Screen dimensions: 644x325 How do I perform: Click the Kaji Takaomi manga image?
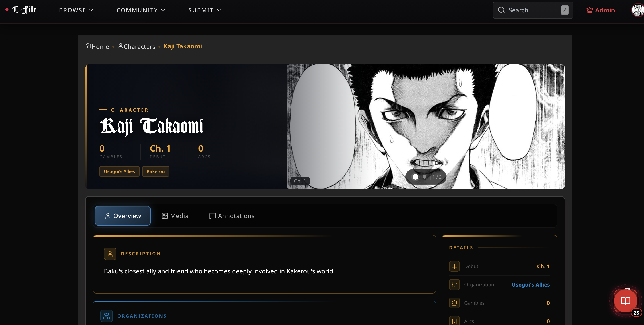point(425,126)
